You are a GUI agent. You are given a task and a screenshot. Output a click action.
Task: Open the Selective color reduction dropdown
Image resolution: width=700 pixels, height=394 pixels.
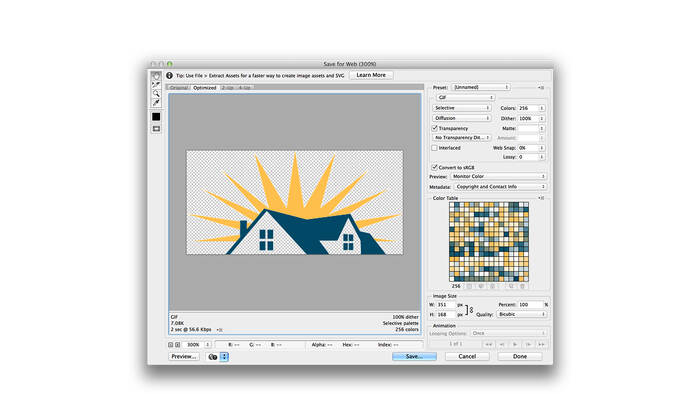462,108
